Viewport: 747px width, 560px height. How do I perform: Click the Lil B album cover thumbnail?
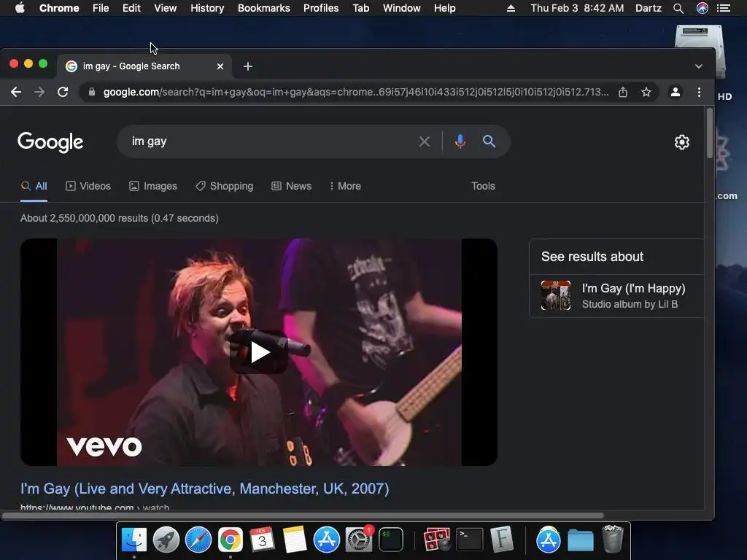pos(556,295)
